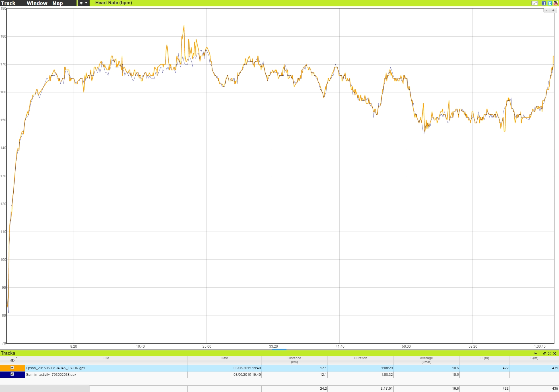Maximize the Tracks panel
This screenshot has width=559, height=392.
pyautogui.click(x=549, y=353)
